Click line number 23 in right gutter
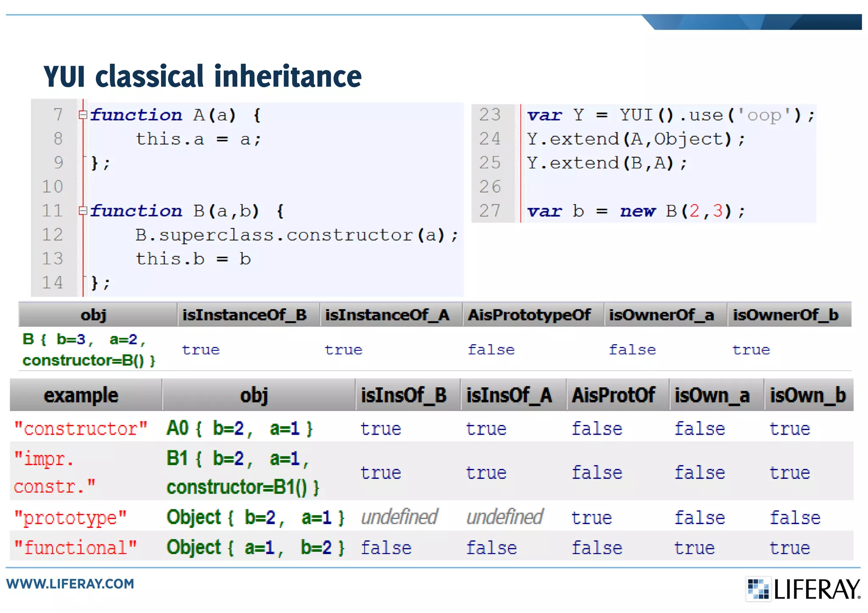The width and height of the screenshot is (868, 613). 490,115
